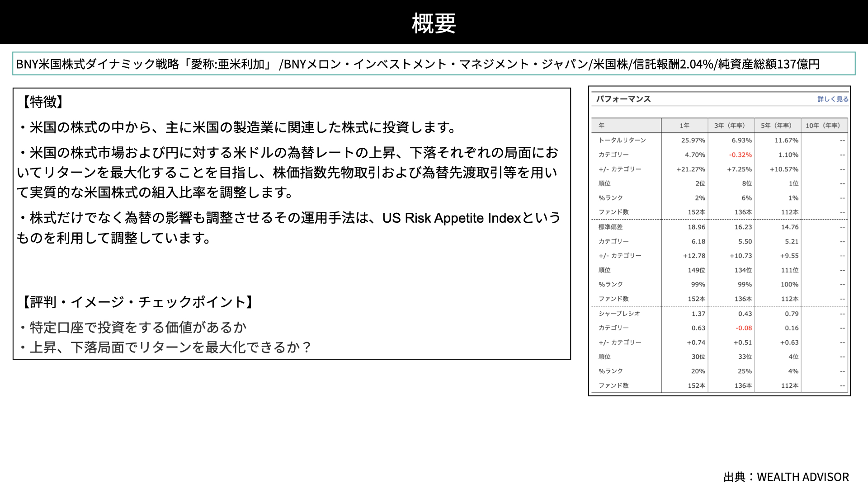Screen dimensions: 868x488
Task: Select the bullet about 米国の製造業に関連した株式
Action: tap(237, 127)
